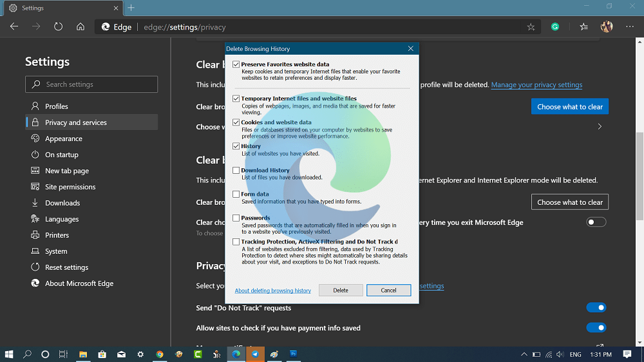Viewport: 644px width, 362px height.
Task: Close the Delete Browsing History dialog with X
Action: [410, 48]
